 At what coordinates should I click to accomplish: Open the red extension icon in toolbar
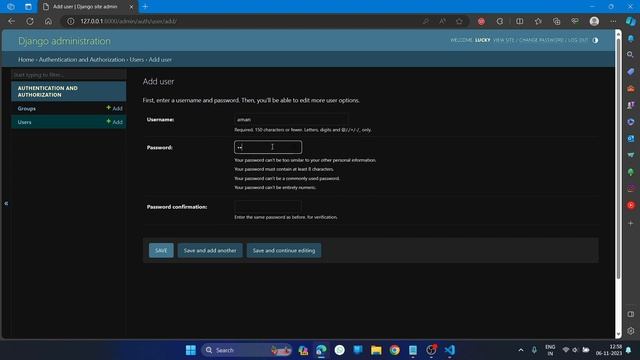point(481,21)
